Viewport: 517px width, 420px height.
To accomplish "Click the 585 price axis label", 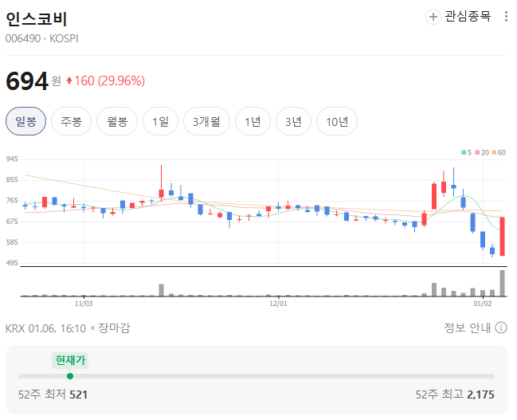I will click(12, 242).
